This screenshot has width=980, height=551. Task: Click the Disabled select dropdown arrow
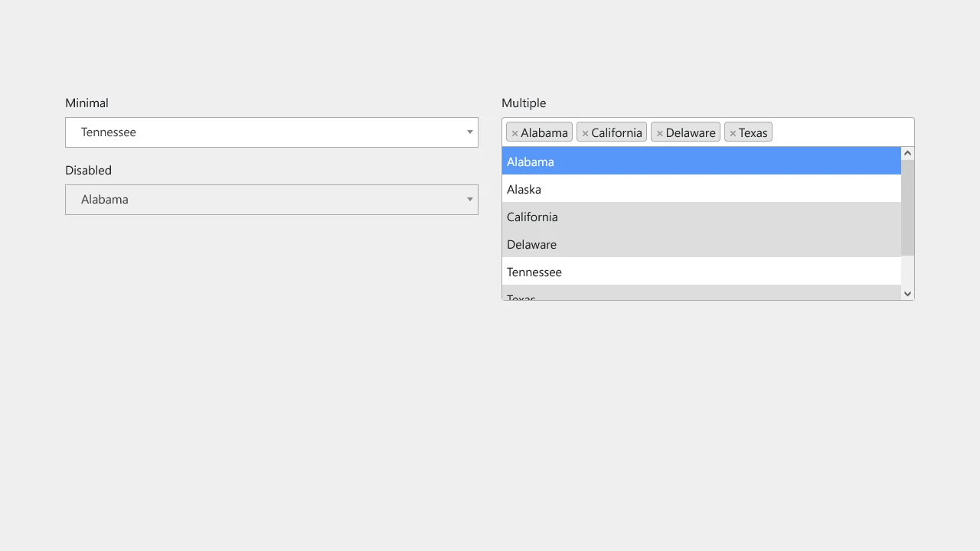469,199
